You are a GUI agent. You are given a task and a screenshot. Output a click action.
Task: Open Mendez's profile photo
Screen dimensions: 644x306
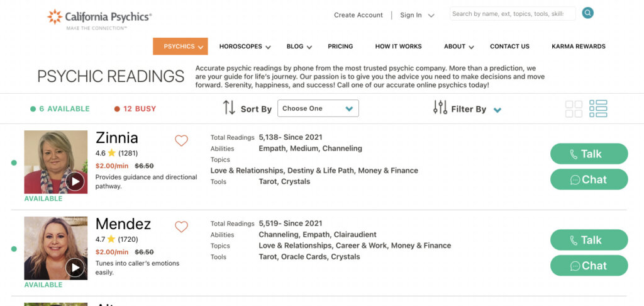pos(56,248)
